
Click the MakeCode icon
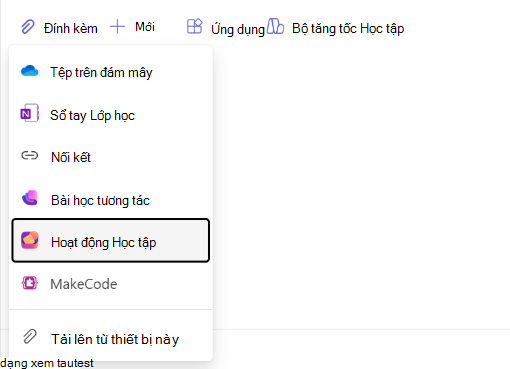30,283
